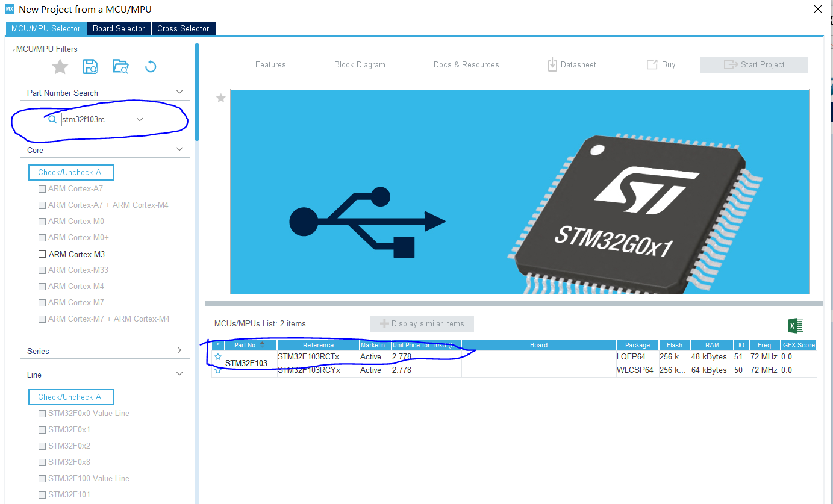Check the ARM Cortex-M0 checkbox
Screen dimensions: 833x504
coord(42,221)
